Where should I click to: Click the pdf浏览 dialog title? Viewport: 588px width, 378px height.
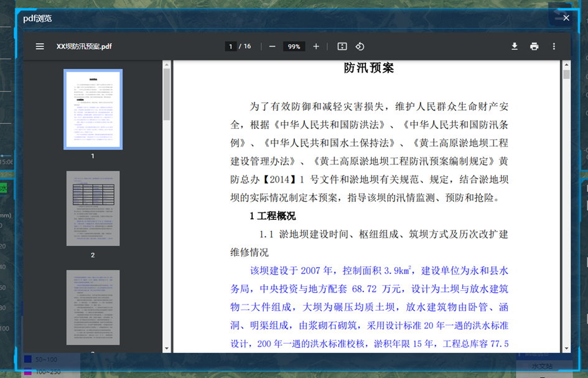(x=37, y=19)
